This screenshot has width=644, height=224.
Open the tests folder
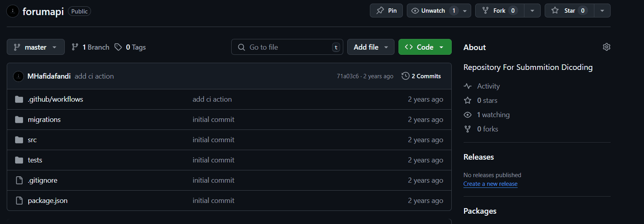pyautogui.click(x=35, y=160)
